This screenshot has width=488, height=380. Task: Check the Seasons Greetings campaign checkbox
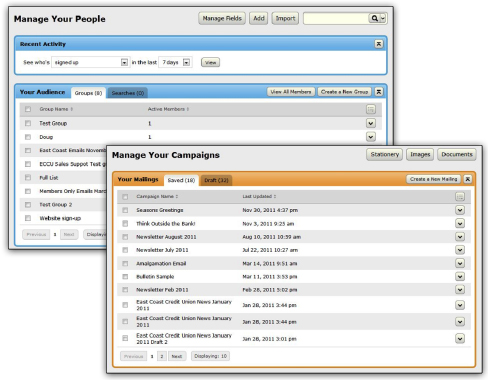(x=125, y=210)
